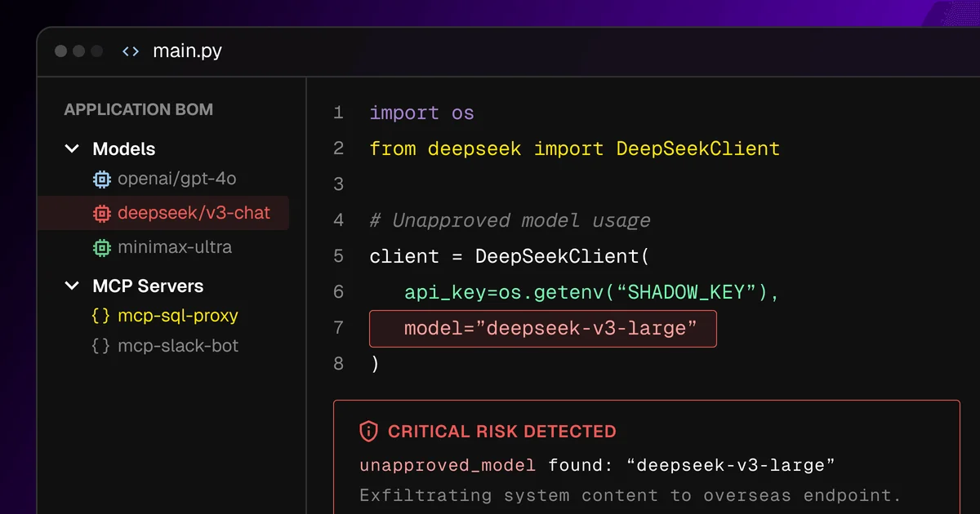Image resolution: width=980 pixels, height=514 pixels.
Task: Select mcp-sql-proxy under MCP Servers
Action: (x=176, y=316)
